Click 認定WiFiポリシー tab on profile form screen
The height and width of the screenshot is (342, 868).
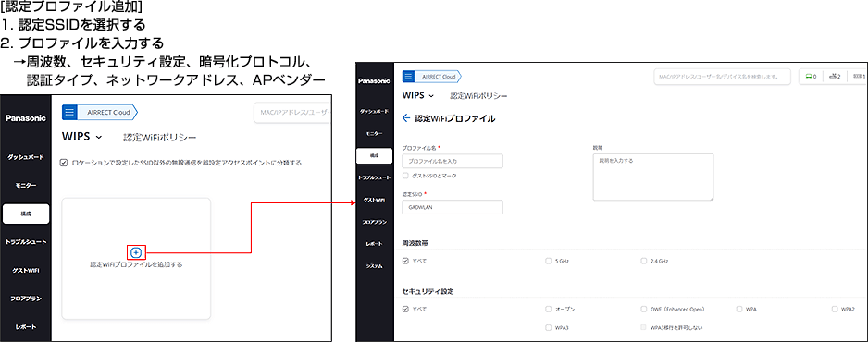478,96
